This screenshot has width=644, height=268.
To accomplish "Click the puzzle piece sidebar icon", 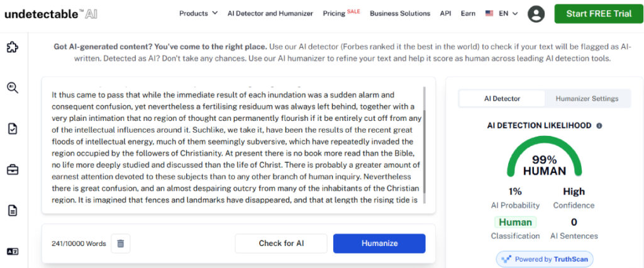I will point(12,47).
